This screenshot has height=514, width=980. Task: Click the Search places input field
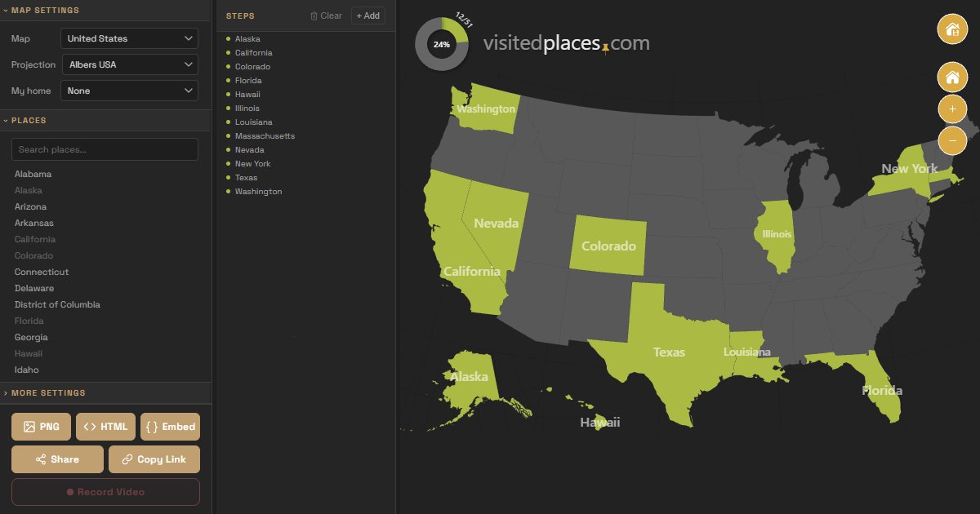tap(105, 149)
